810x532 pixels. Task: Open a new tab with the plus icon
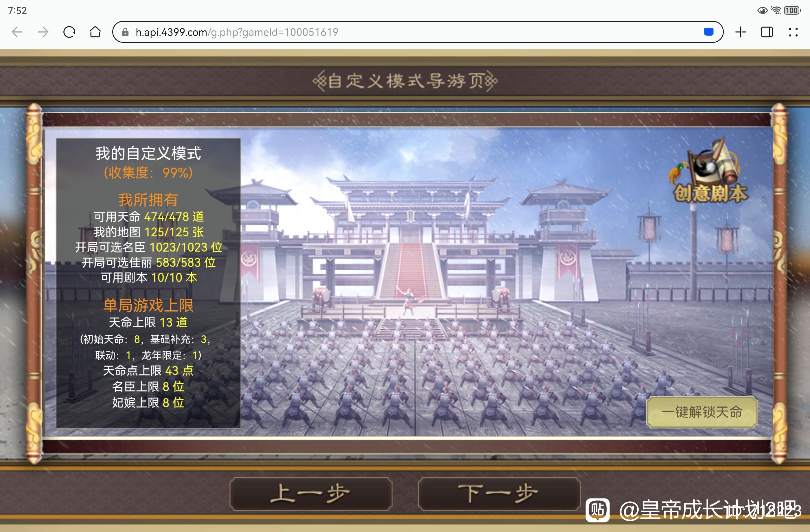click(741, 32)
